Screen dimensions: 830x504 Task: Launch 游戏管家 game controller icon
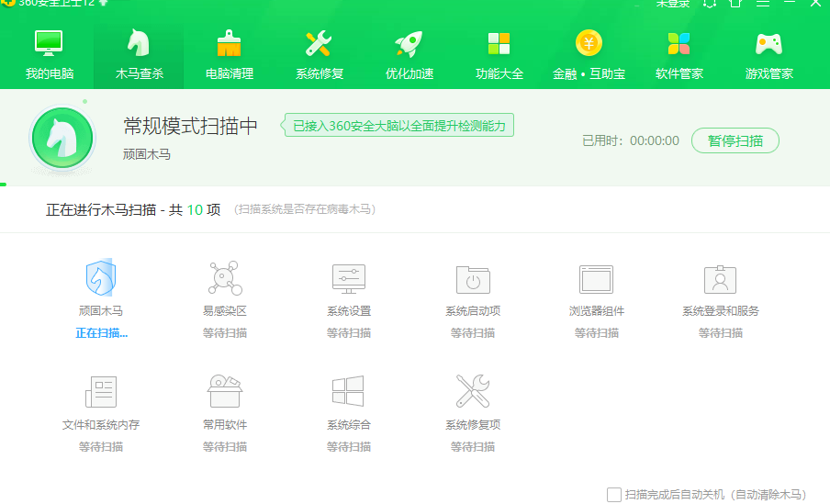point(768,44)
